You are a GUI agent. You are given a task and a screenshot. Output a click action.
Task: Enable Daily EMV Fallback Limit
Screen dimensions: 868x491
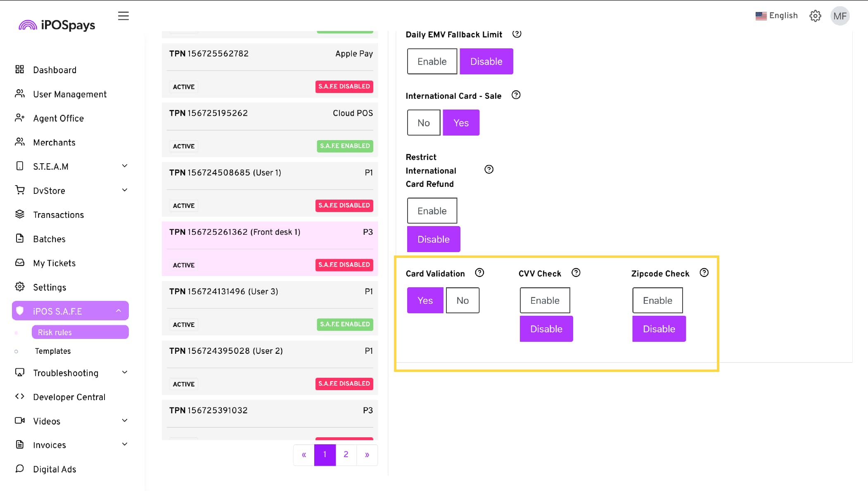(x=432, y=62)
